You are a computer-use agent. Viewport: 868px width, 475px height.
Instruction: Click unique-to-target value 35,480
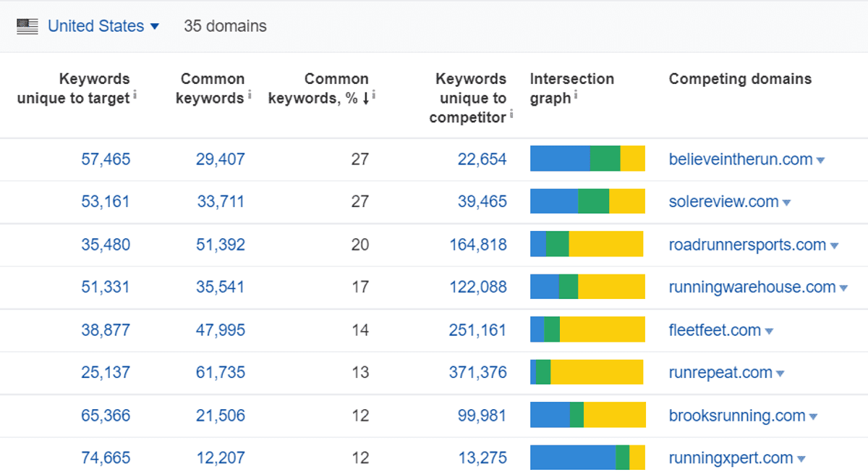[106, 245]
